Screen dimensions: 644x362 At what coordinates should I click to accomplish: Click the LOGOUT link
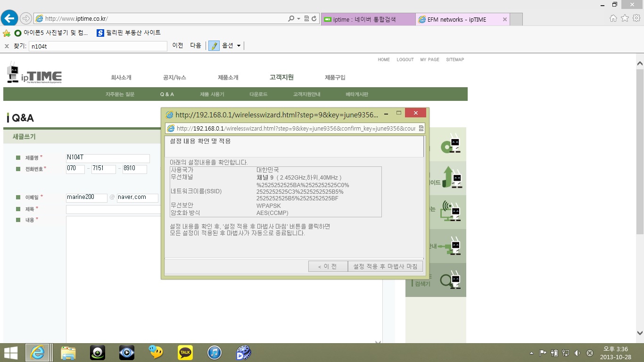405,60
